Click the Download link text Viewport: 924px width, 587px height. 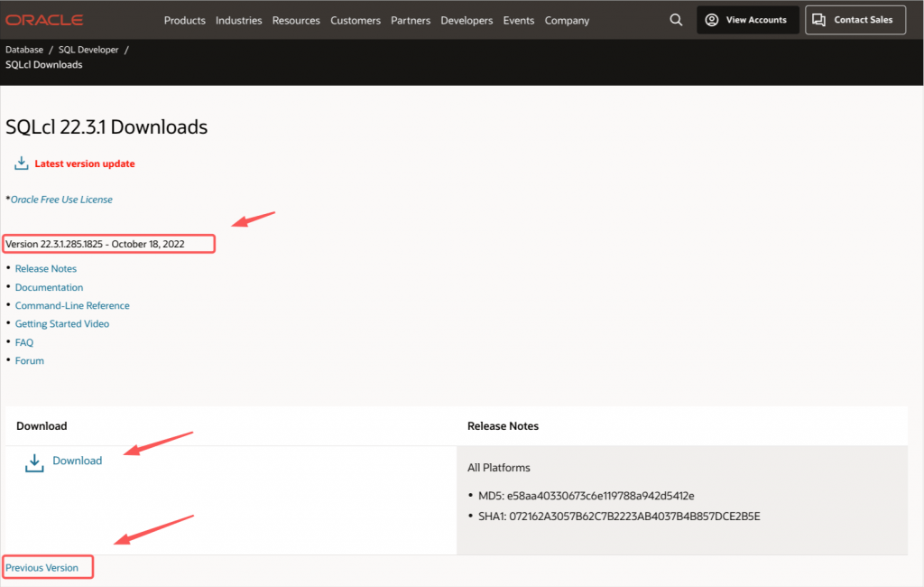click(78, 461)
